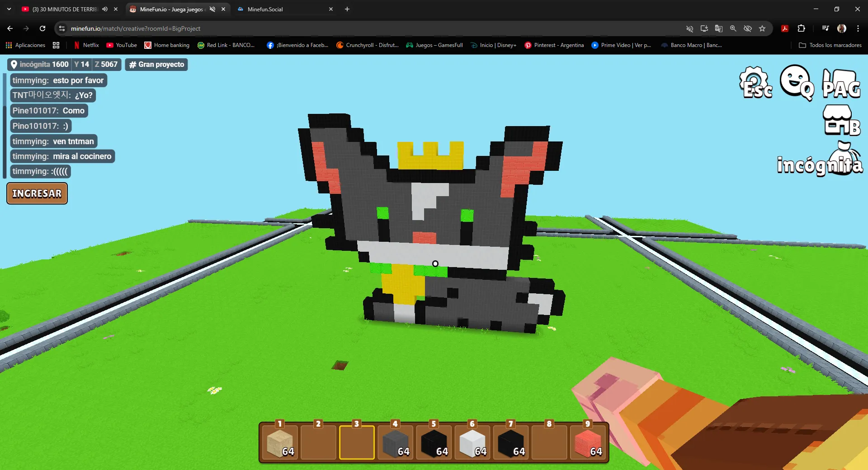The image size is (868, 470).
Task: Select hotbar slot 9 red brick block
Action: (587, 443)
